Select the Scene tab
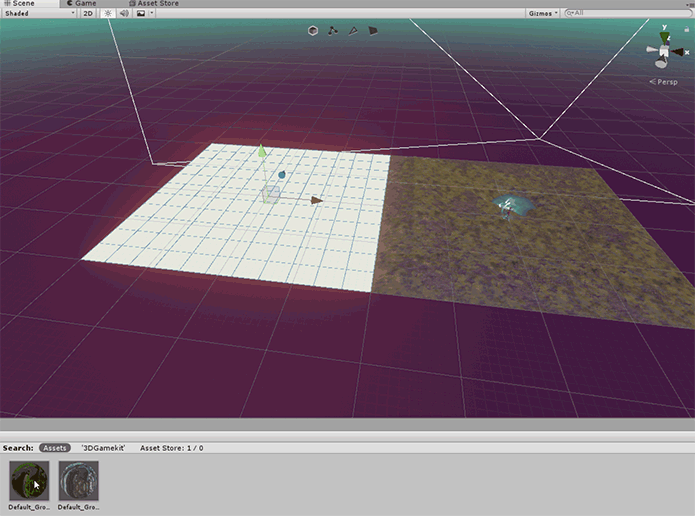The width and height of the screenshot is (695, 516). tap(22, 4)
